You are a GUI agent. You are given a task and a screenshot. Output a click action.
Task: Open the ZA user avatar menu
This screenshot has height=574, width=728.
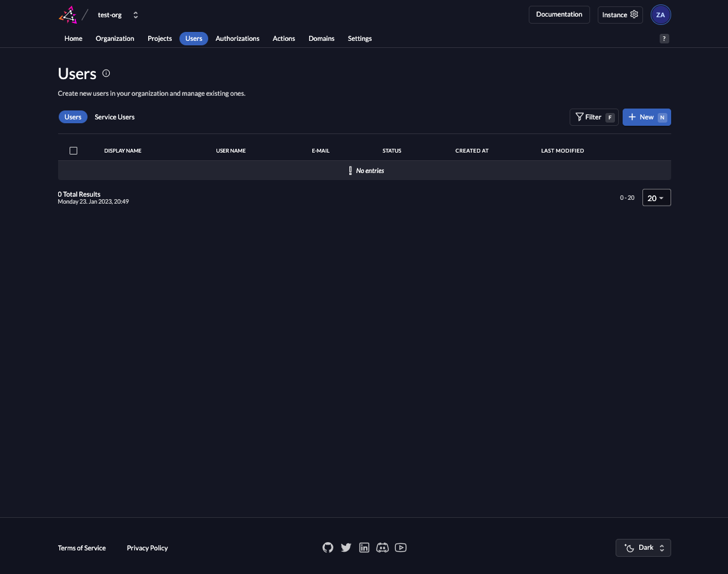660,15
